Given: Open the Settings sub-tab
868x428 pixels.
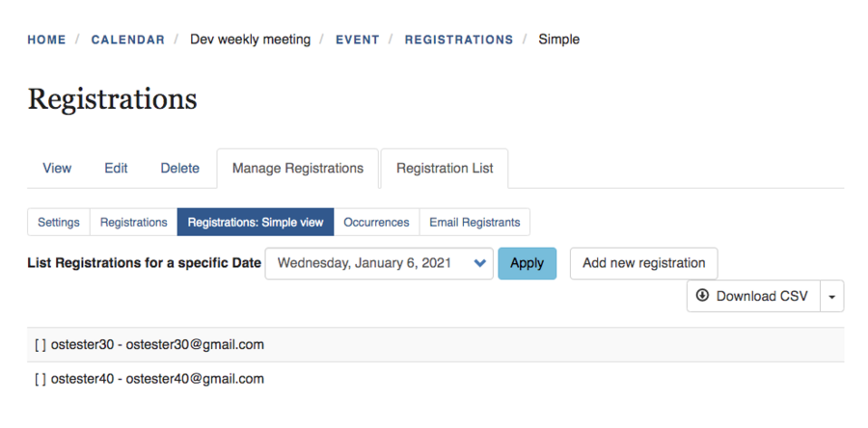Looking at the screenshot, I should [x=59, y=222].
